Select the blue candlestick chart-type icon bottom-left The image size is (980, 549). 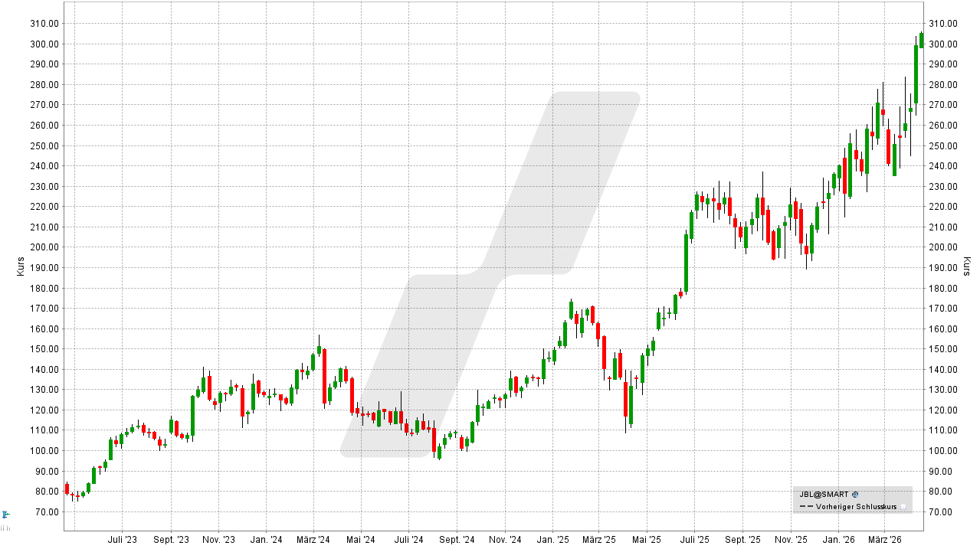pyautogui.click(x=5, y=514)
